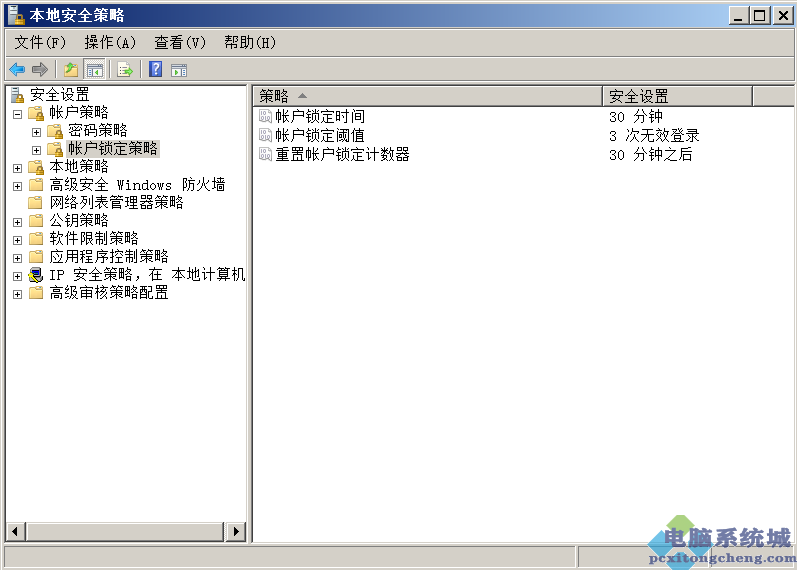
Task: Expand the 密码策略 tree node
Action: [36, 132]
